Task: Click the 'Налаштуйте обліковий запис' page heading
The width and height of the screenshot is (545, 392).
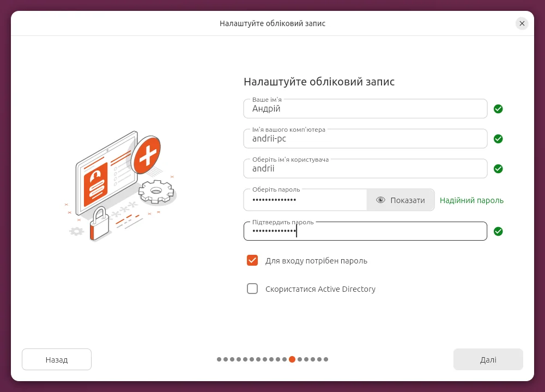Action: click(319, 82)
